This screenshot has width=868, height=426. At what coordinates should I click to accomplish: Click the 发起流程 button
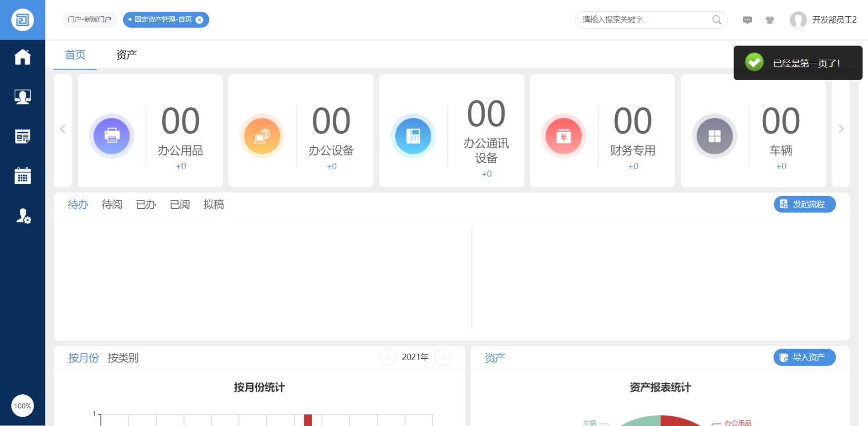[805, 204]
